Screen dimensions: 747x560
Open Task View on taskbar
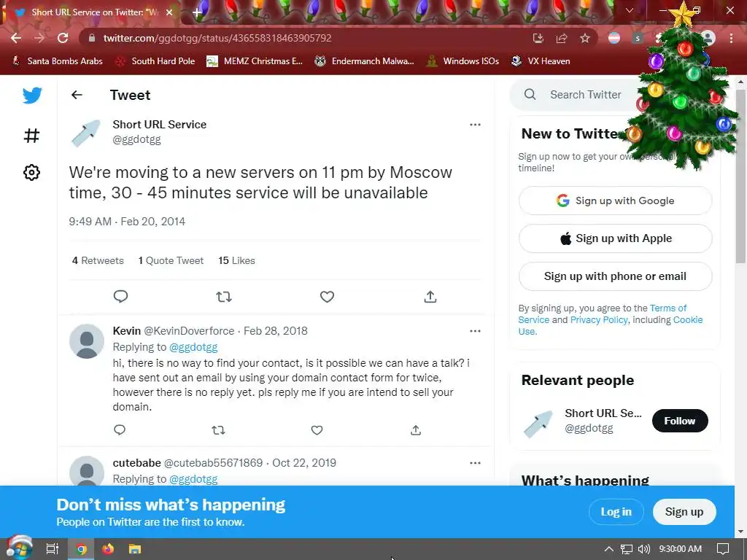tap(53, 549)
